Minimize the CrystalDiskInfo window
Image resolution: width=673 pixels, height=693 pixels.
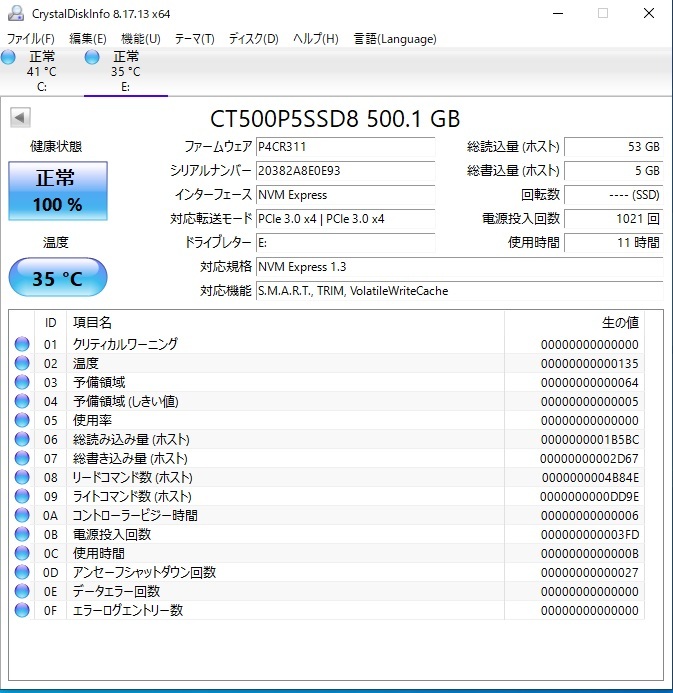(558, 13)
